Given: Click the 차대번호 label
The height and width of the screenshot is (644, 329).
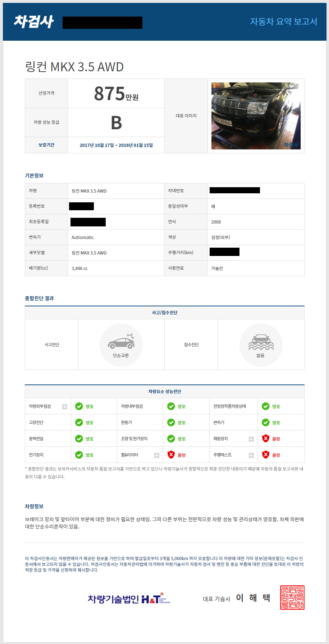Looking at the screenshot, I should pos(176,191).
